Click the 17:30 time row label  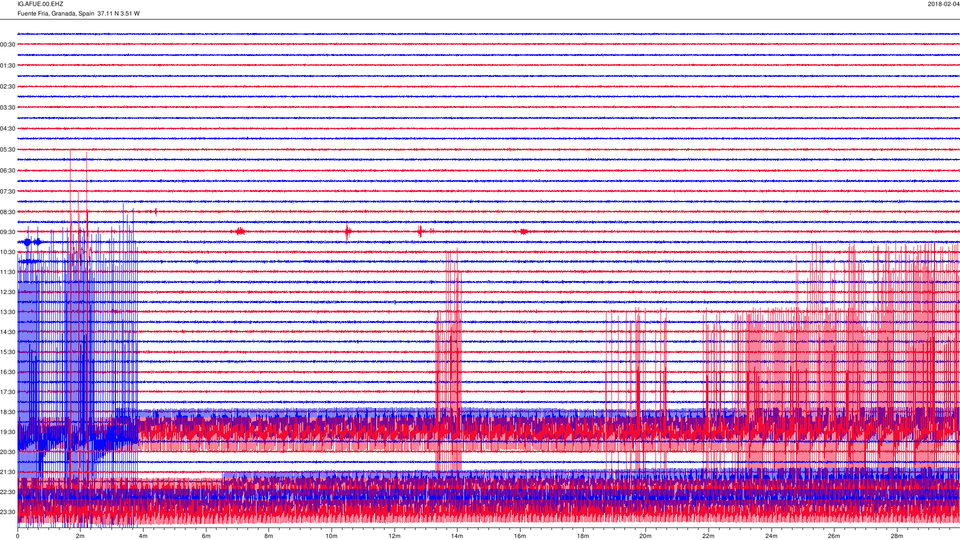point(8,392)
